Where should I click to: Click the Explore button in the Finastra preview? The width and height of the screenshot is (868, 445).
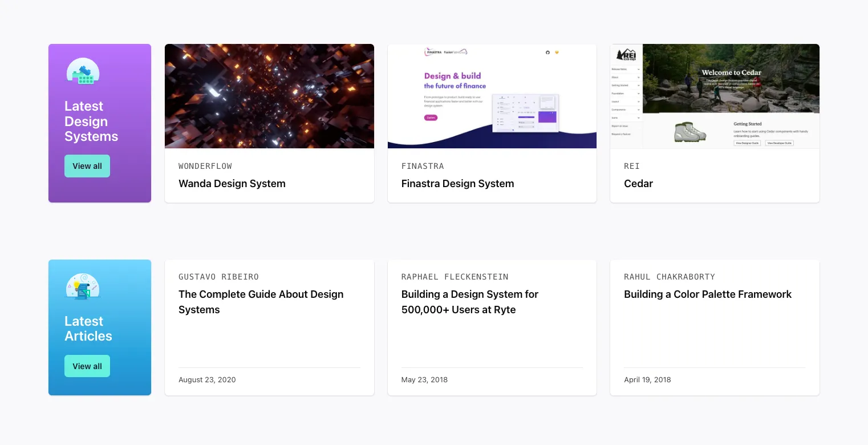point(431,118)
